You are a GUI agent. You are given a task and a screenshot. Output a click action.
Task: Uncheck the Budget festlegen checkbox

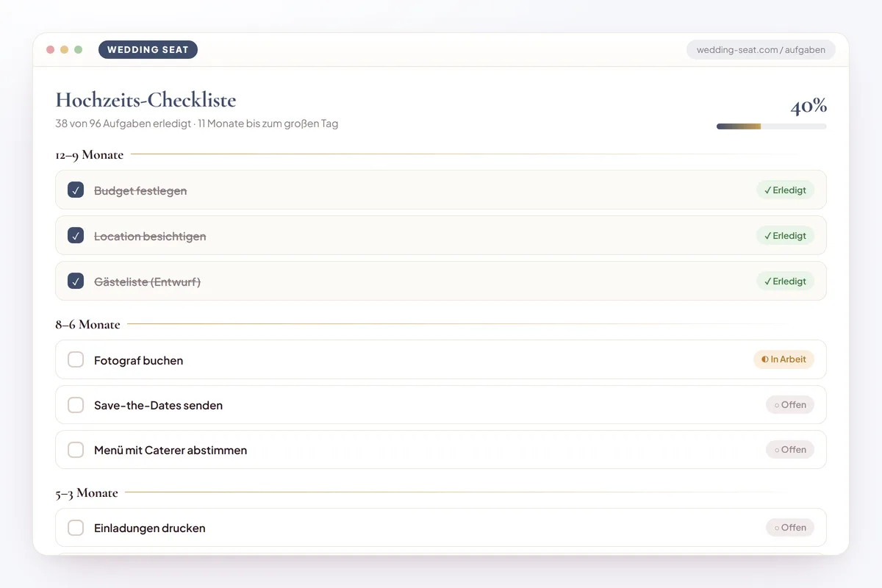pyautogui.click(x=76, y=190)
